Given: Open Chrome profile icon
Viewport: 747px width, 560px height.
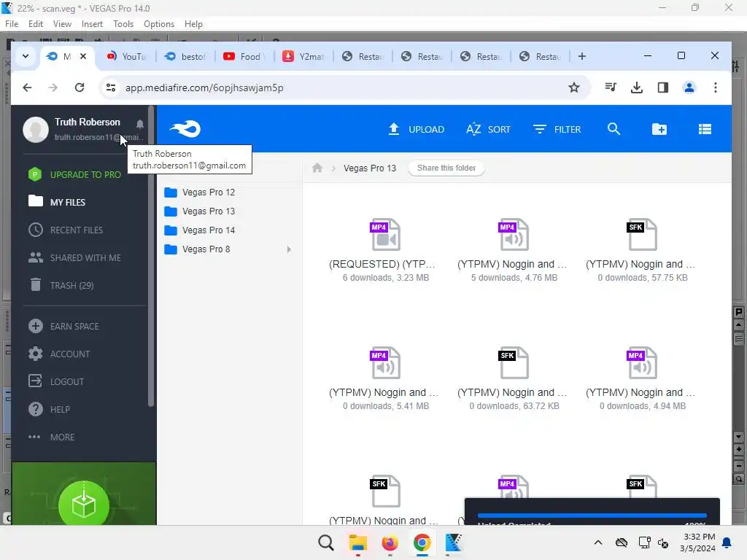Looking at the screenshot, I should click(x=689, y=87).
